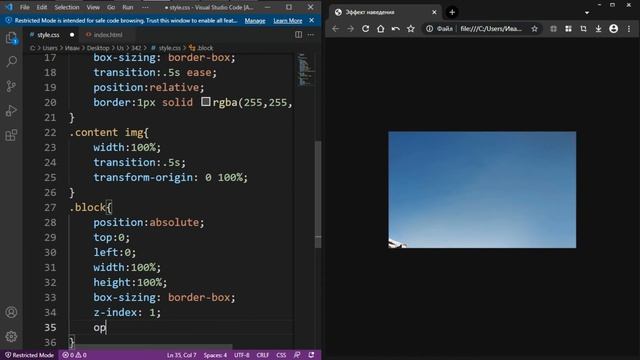Open editor More Actions menu
Viewport: 640px width, 360px height.
(311, 35)
